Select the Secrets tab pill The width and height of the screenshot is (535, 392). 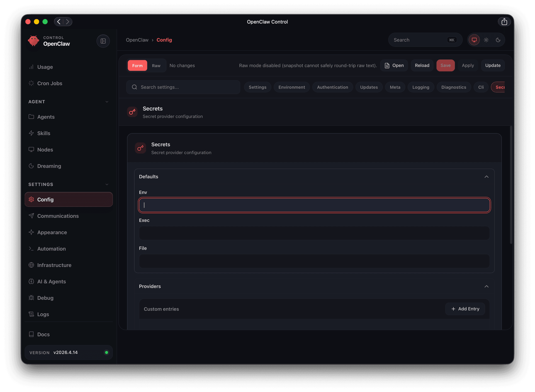(498, 87)
